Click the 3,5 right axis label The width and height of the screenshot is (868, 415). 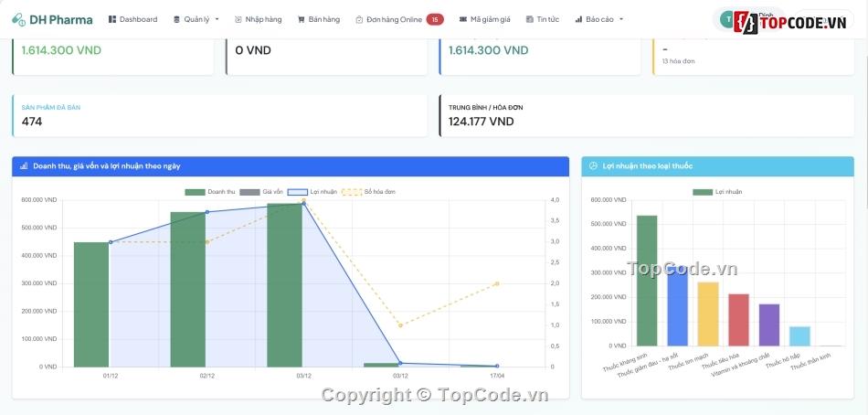555,220
